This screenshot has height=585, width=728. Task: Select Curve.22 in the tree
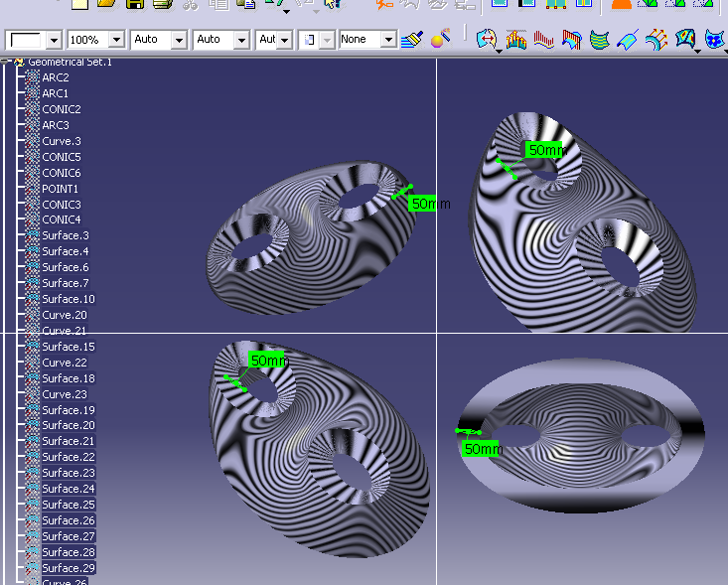tap(65, 363)
